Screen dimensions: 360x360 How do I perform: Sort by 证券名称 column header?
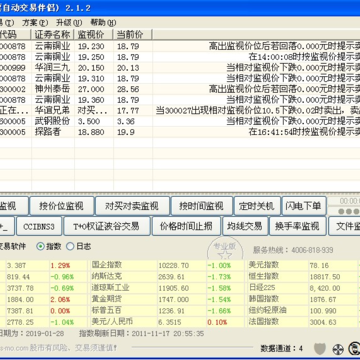pyautogui.click(x=53, y=35)
